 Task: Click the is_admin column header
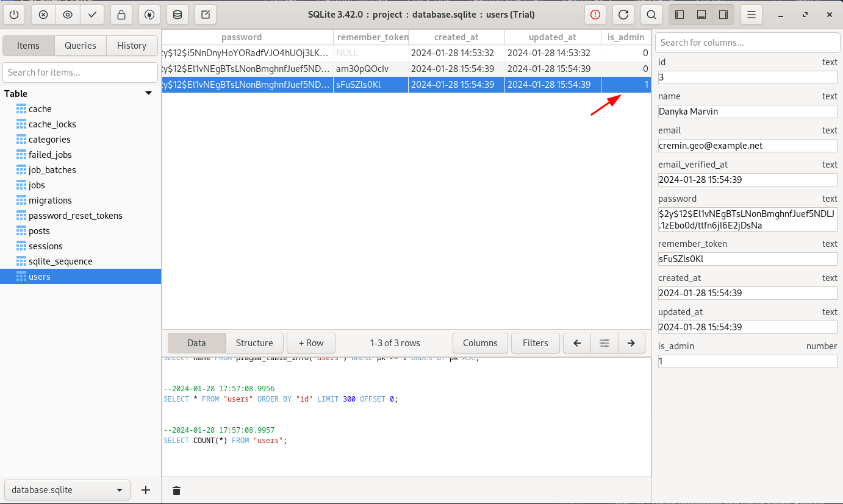tap(626, 37)
